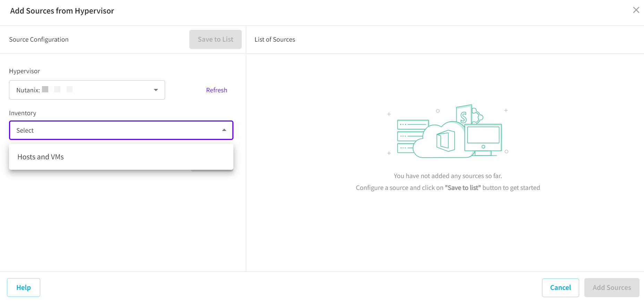Click the computer monitor illustration icon
The width and height of the screenshot is (644, 301).
483,138
